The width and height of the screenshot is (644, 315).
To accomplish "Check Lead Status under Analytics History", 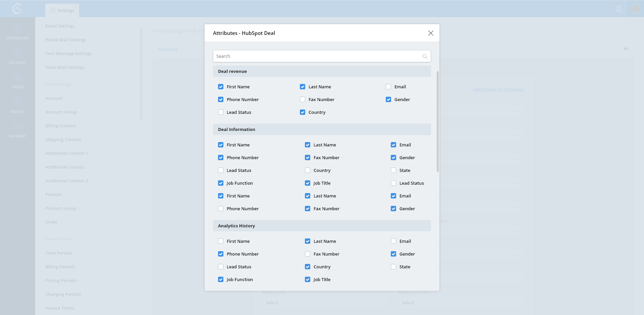I will coord(221,267).
